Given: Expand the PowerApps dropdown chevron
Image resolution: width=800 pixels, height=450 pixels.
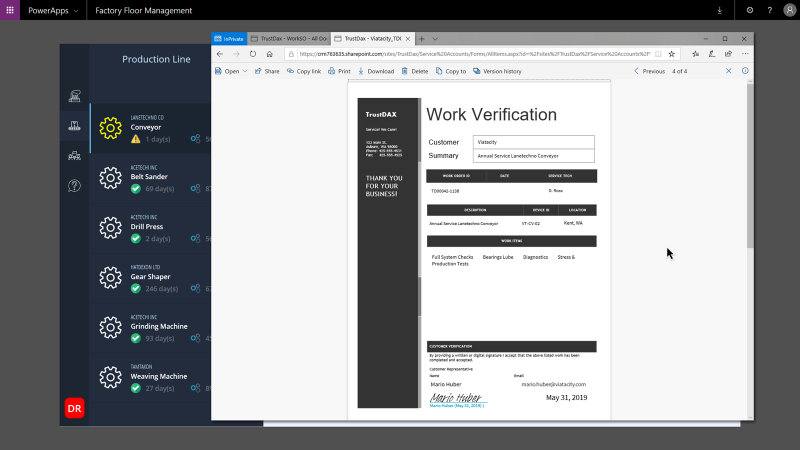Looking at the screenshot, I should point(76,11).
